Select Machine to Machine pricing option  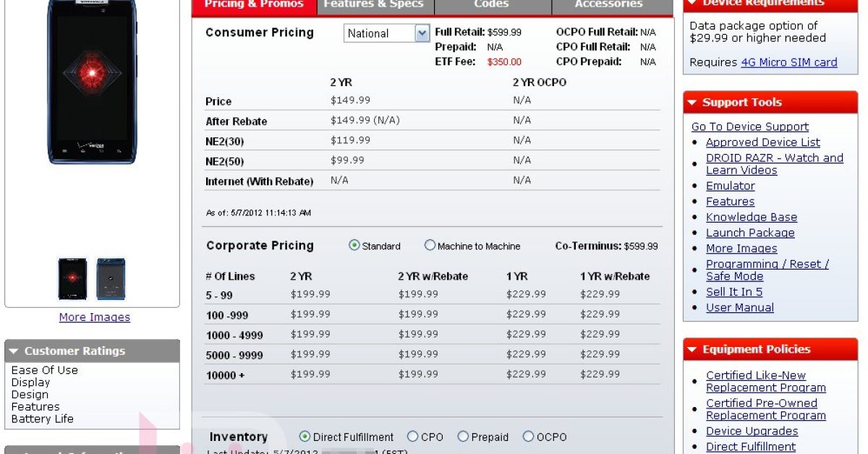[x=430, y=246]
